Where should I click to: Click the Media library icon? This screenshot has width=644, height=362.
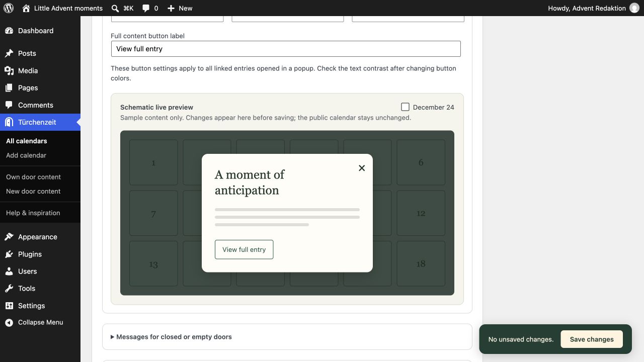9,71
